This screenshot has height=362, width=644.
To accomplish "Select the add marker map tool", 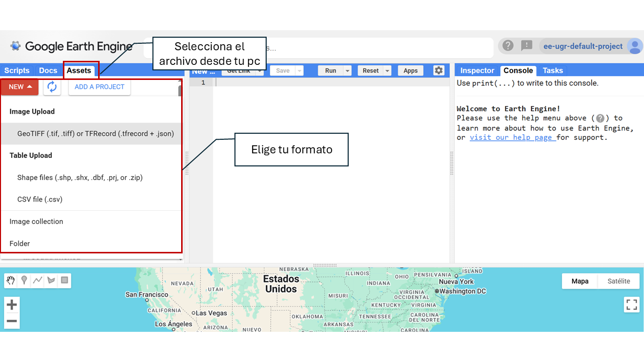I will tap(24, 281).
